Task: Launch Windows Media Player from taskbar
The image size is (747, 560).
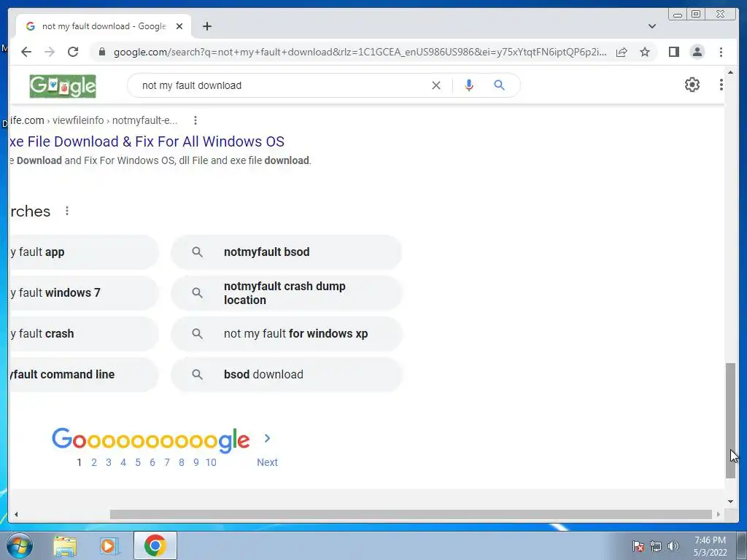Action: pos(109,546)
